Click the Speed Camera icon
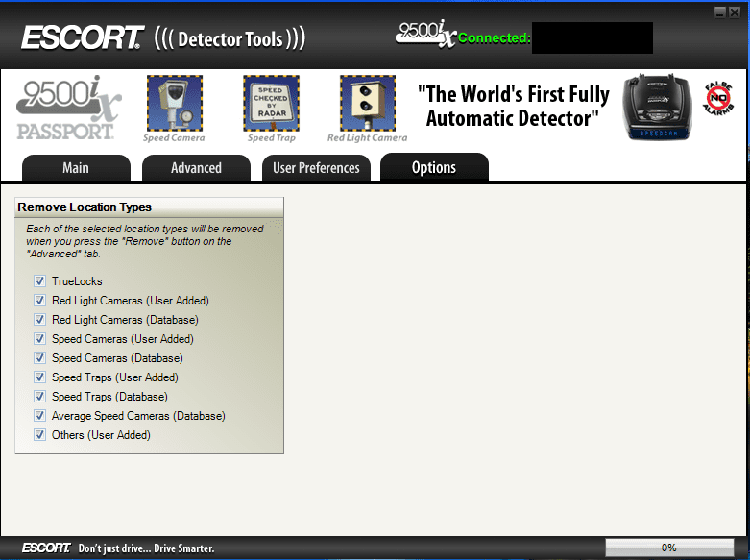The width and height of the screenshot is (750, 560). point(175,103)
